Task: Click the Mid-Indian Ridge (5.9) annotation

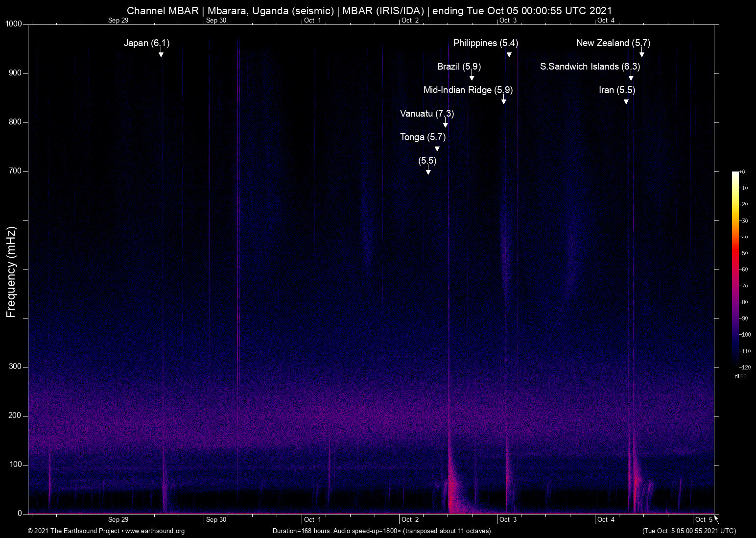Action: (x=468, y=90)
